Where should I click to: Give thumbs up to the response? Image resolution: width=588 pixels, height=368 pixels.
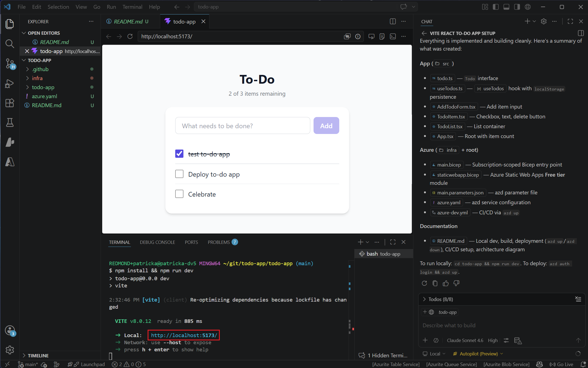pos(446,283)
